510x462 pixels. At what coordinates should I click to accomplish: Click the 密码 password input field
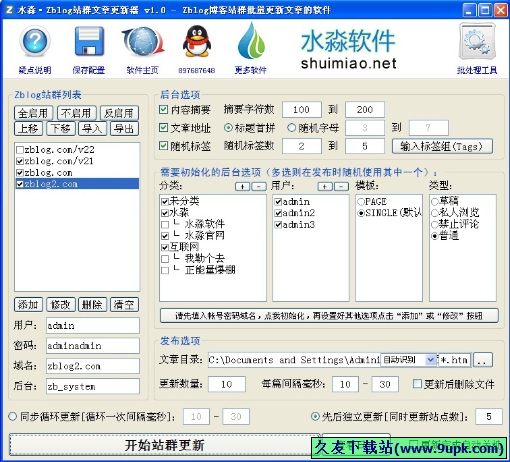pos(93,346)
